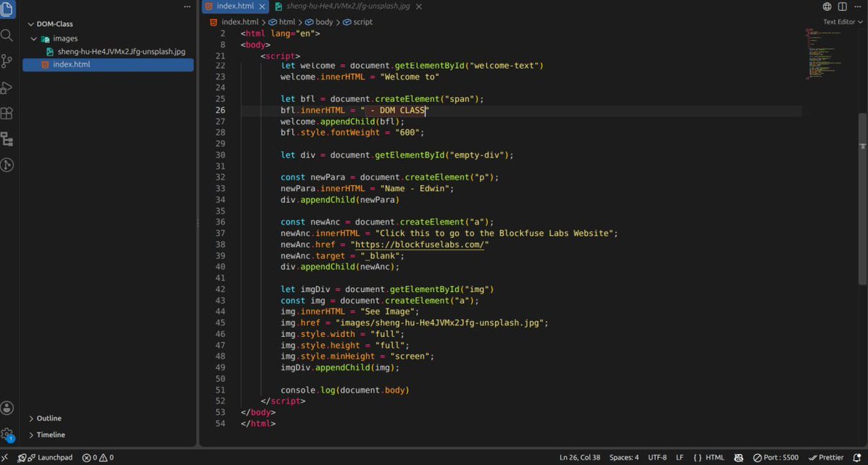
Task: Click the globe icon in editor toolbar
Action: click(827, 7)
